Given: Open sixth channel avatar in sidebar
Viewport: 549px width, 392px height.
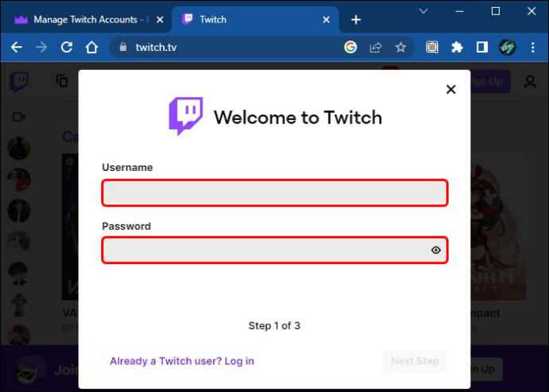Looking at the screenshot, I should click(x=19, y=305).
